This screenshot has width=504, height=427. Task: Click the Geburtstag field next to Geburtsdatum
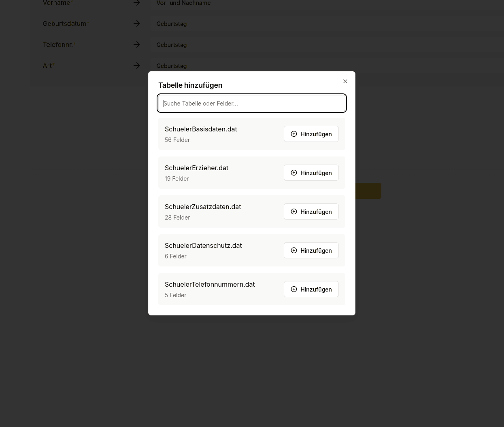283,23
